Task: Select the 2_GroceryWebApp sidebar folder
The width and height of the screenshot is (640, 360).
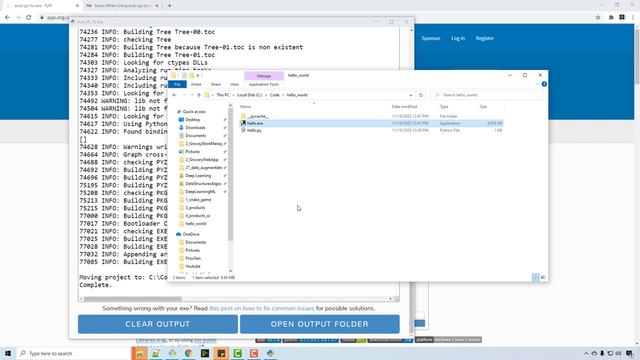Action: 202,160
